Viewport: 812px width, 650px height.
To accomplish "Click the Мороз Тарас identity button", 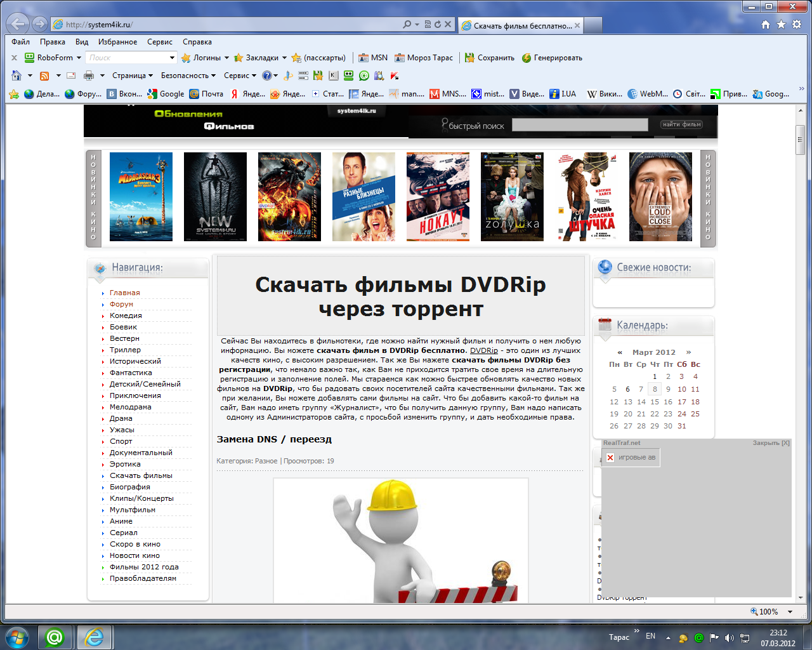I will click(424, 58).
